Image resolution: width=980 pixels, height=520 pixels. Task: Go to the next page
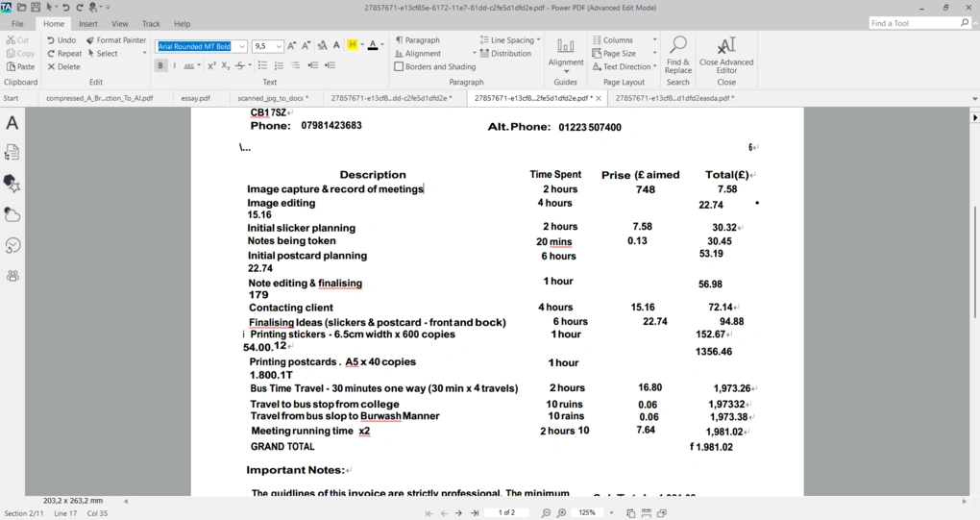458,513
